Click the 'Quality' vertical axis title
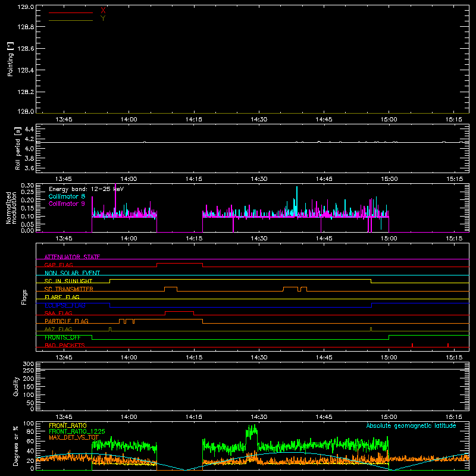476x476 pixels. click(16, 386)
